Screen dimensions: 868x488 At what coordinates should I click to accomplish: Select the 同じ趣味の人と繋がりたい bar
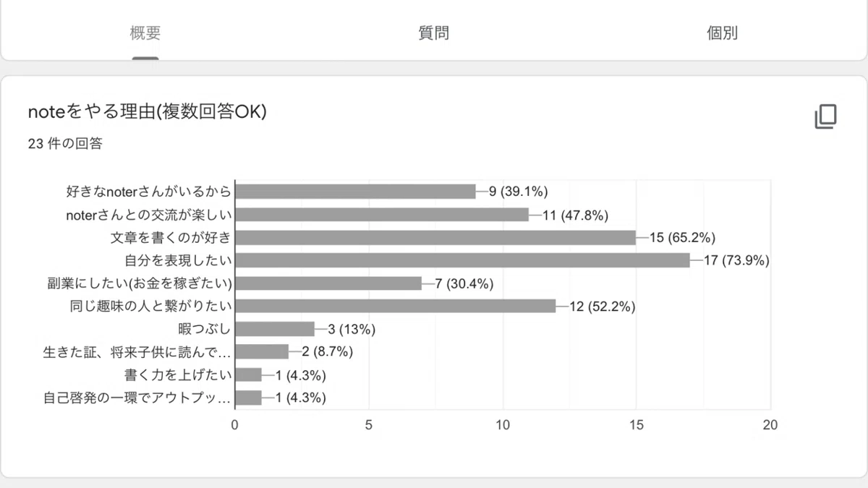coord(396,306)
